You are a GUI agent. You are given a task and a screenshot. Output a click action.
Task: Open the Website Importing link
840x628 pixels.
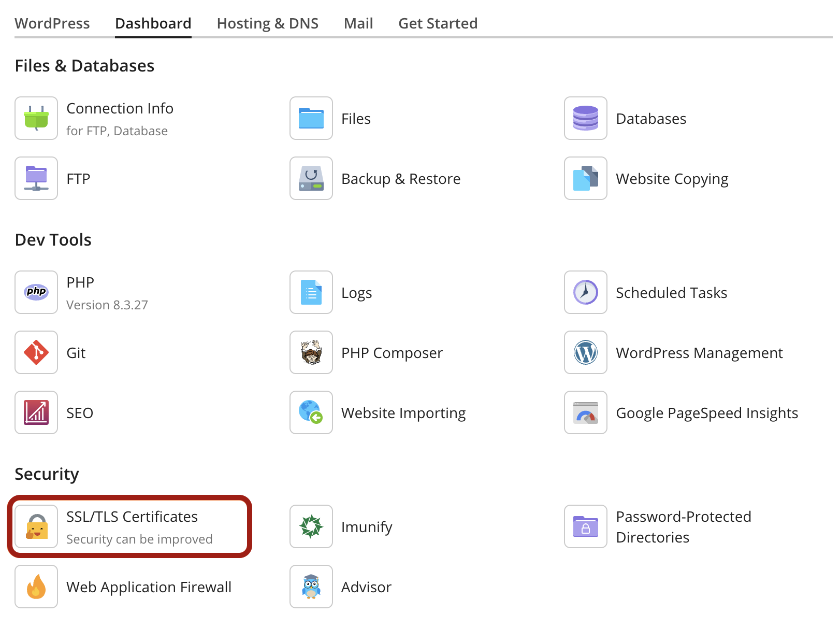404,413
